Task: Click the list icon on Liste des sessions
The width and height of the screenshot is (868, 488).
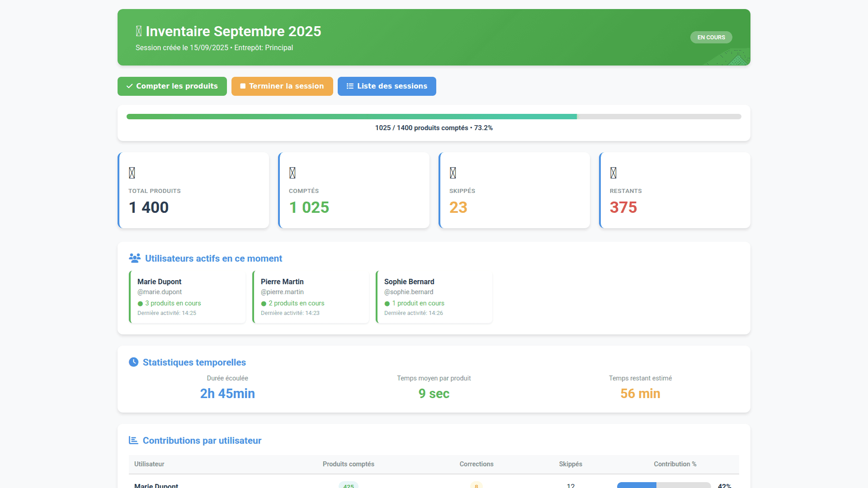Action: click(x=349, y=86)
